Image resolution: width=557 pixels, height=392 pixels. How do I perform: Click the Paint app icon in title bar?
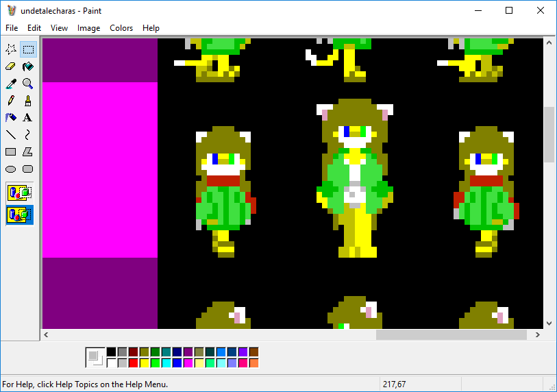(12, 11)
